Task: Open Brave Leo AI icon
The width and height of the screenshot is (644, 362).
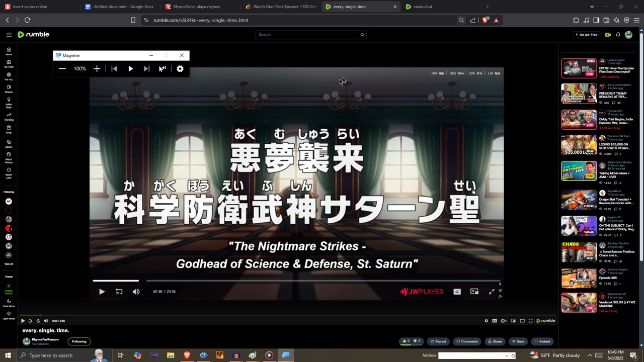Action: (616, 20)
